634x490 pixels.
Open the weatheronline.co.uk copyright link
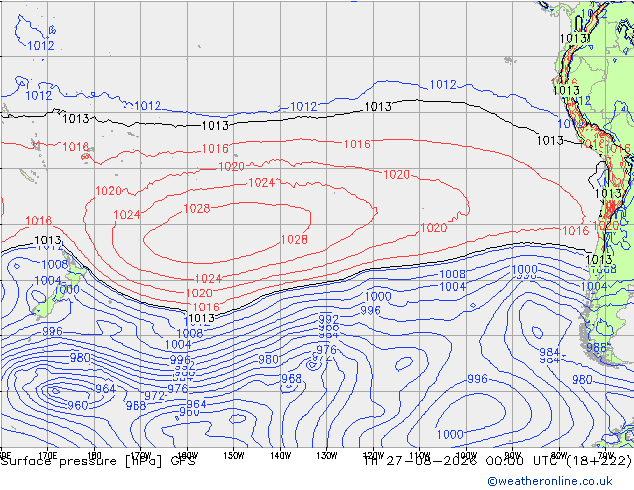click(x=550, y=481)
